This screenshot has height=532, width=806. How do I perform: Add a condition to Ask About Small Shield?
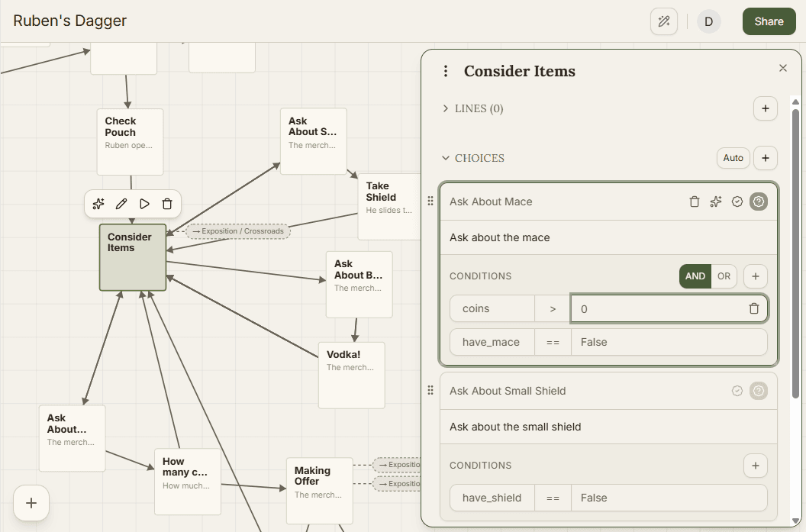click(755, 465)
